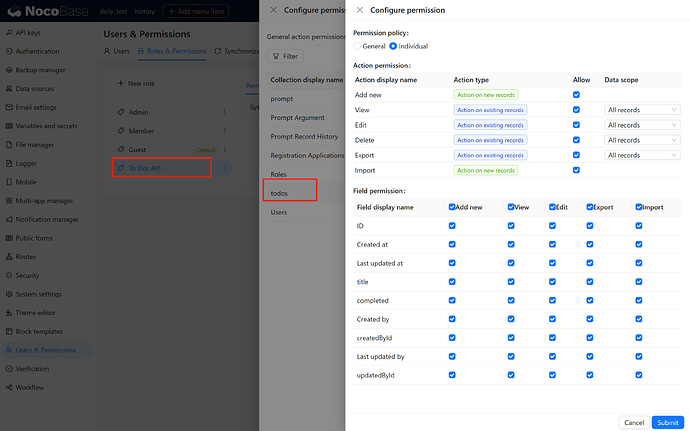Image resolution: width=690 pixels, height=431 pixels.
Task: Open the View action data scope dropdown
Action: (642, 110)
